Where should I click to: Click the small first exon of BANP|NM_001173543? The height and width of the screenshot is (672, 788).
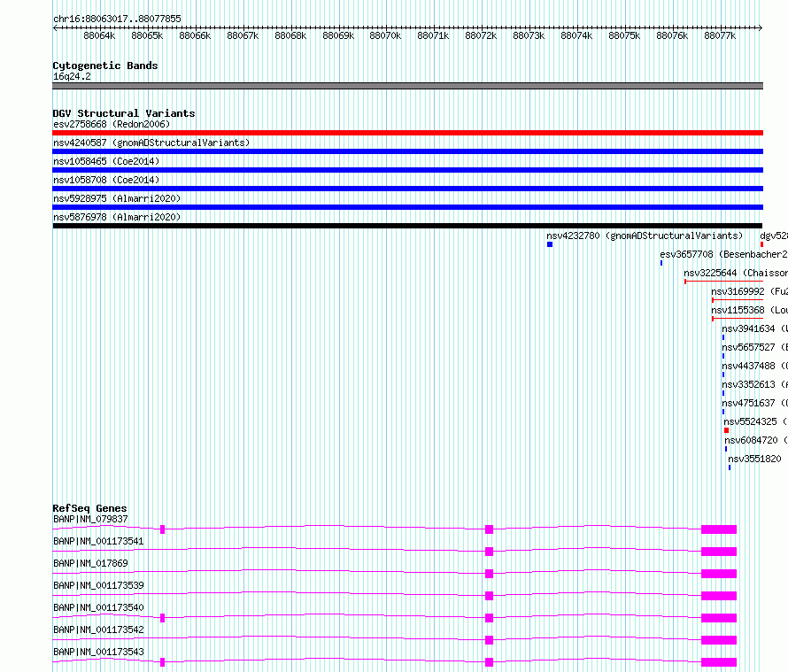(162, 662)
